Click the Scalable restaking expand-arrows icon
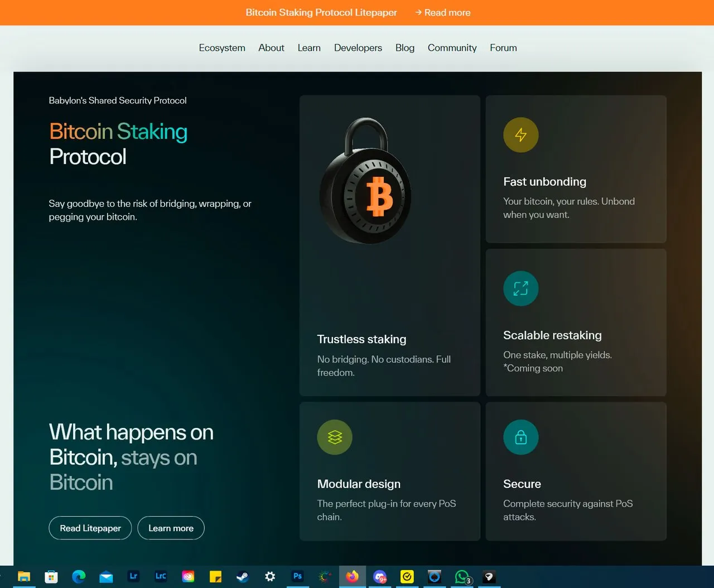Viewport: 714px width, 588px height. click(520, 288)
